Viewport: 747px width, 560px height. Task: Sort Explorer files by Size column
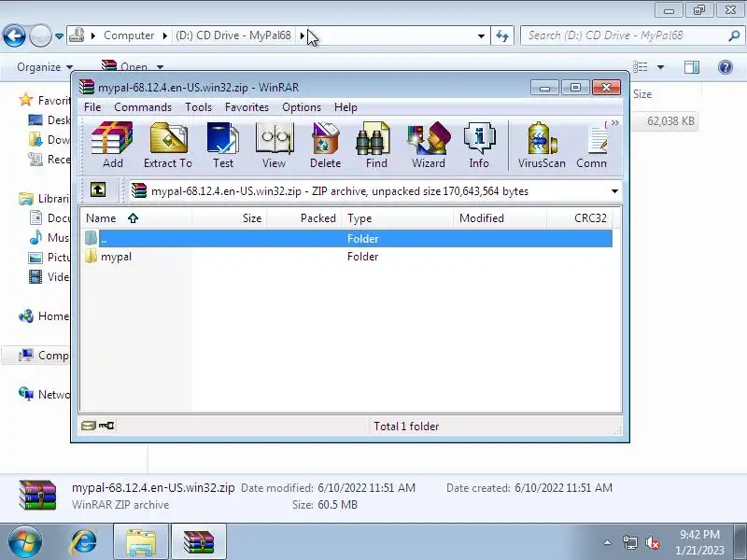pos(642,94)
